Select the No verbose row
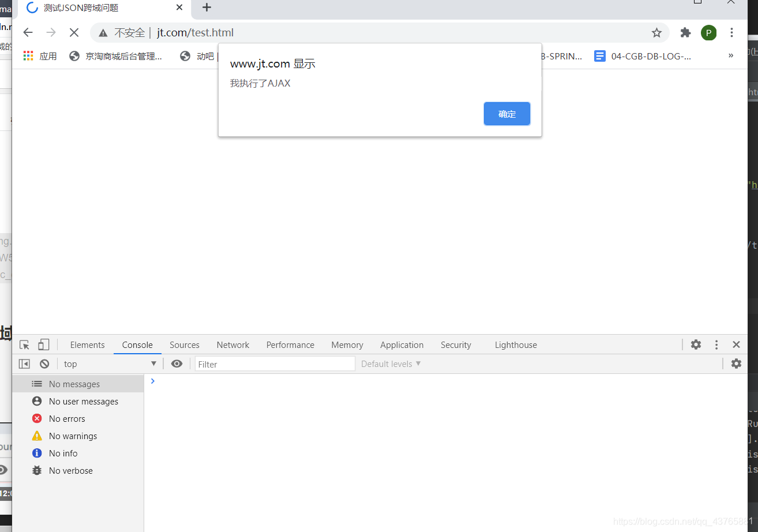The image size is (758, 532). (x=78, y=471)
